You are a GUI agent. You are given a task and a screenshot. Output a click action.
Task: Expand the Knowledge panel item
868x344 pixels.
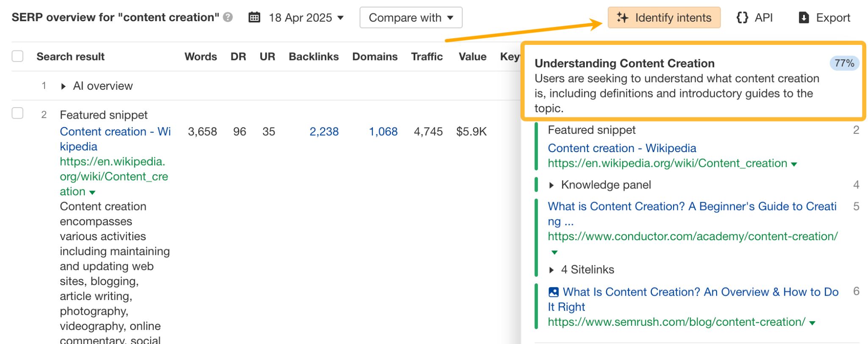point(551,185)
